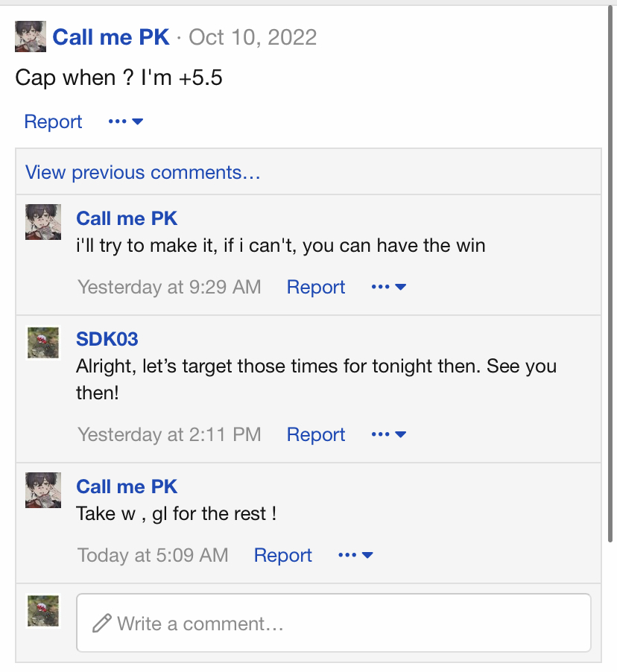617x672 pixels.
Task: Expand the more options menu under the main post
Action: pyautogui.click(x=125, y=121)
